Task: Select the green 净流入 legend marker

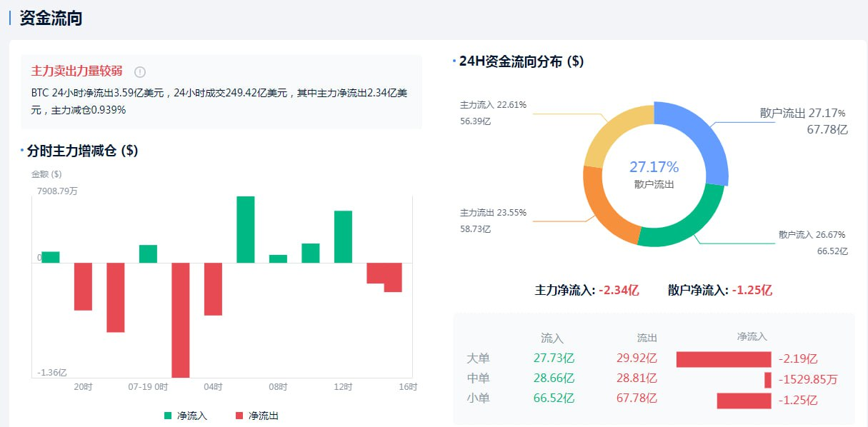Action: pos(167,415)
